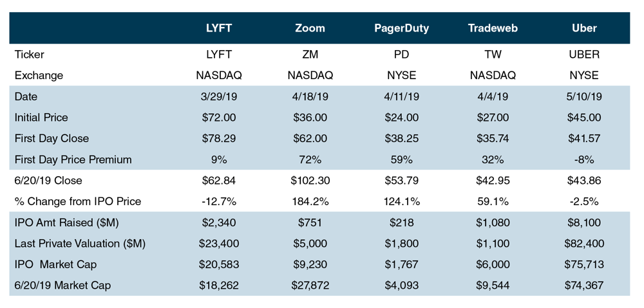Image resolution: width=644 pixels, height=308 pixels.
Task: Select the % Change from IPO Price label
Action: coord(78,201)
